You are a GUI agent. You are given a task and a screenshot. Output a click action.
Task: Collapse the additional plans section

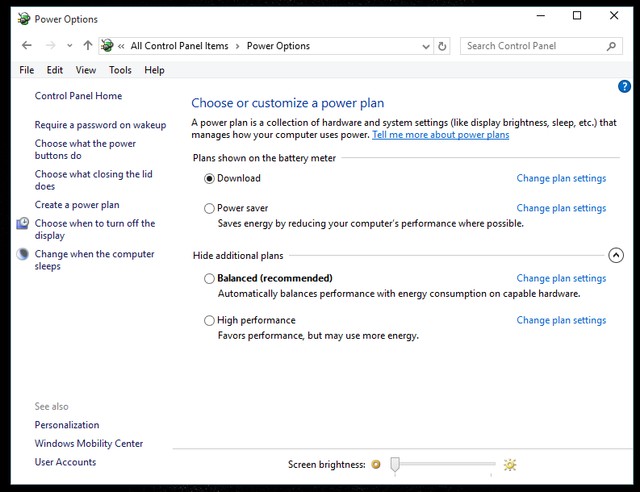click(616, 256)
